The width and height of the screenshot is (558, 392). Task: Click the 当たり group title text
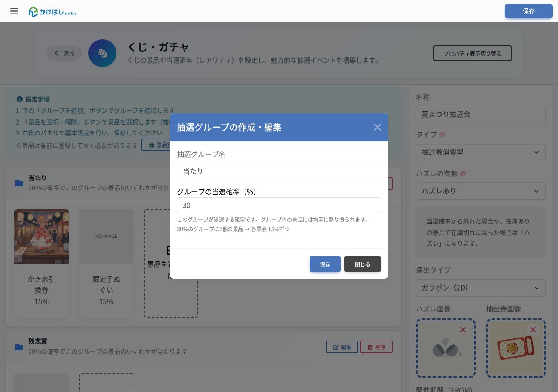click(37, 178)
